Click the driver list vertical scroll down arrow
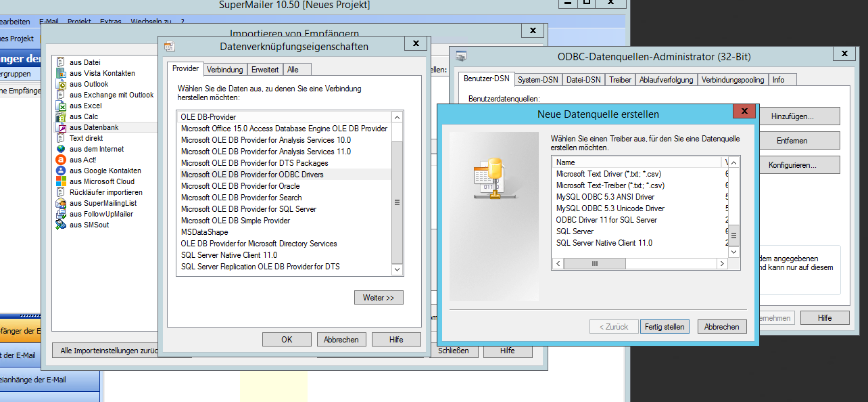The width and height of the screenshot is (868, 402). click(733, 252)
